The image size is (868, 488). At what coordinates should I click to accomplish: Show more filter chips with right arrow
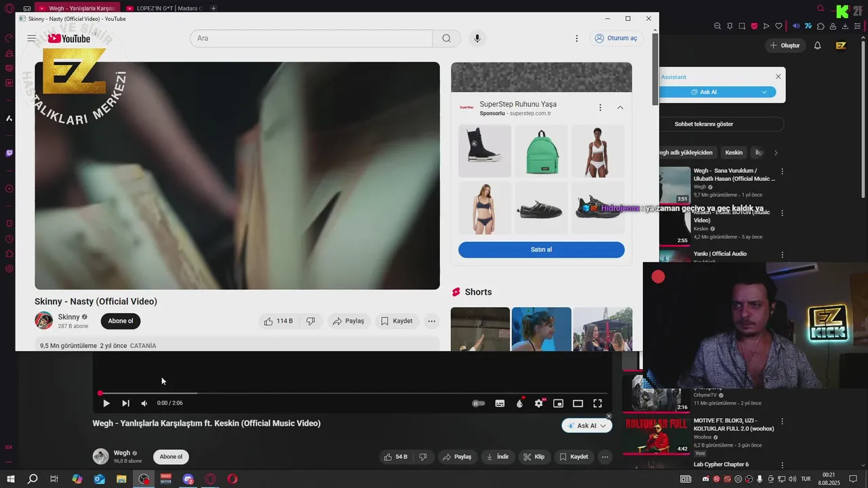(x=776, y=152)
